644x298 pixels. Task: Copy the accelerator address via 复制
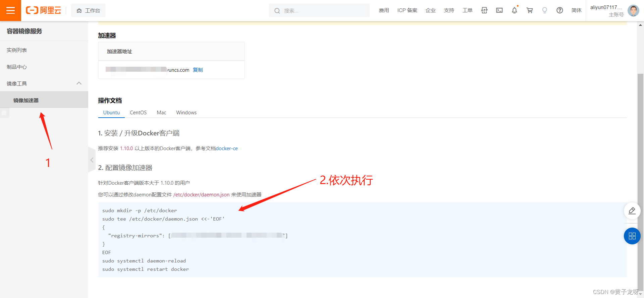pyautogui.click(x=198, y=70)
